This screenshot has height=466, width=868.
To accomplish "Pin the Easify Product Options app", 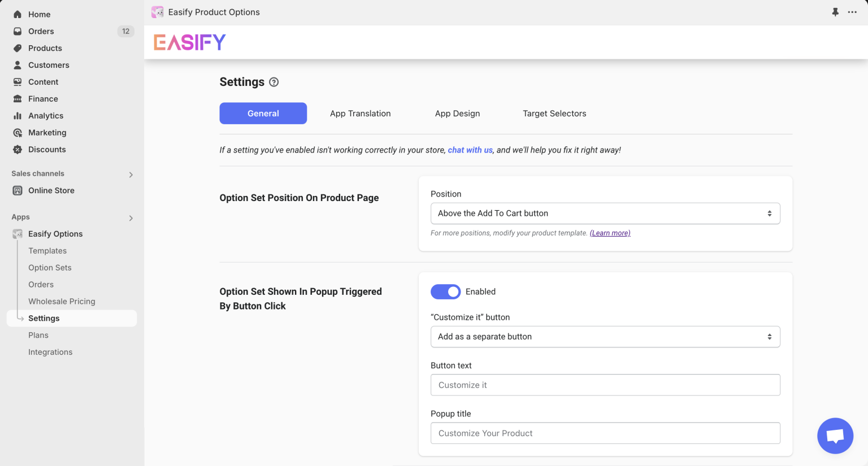I will click(835, 12).
